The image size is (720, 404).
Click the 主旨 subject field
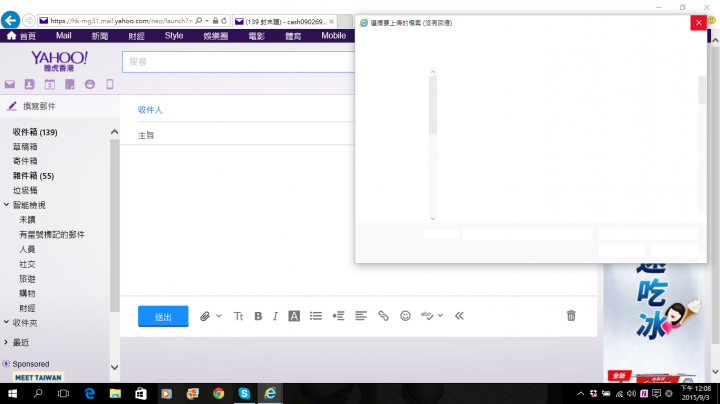(246, 135)
